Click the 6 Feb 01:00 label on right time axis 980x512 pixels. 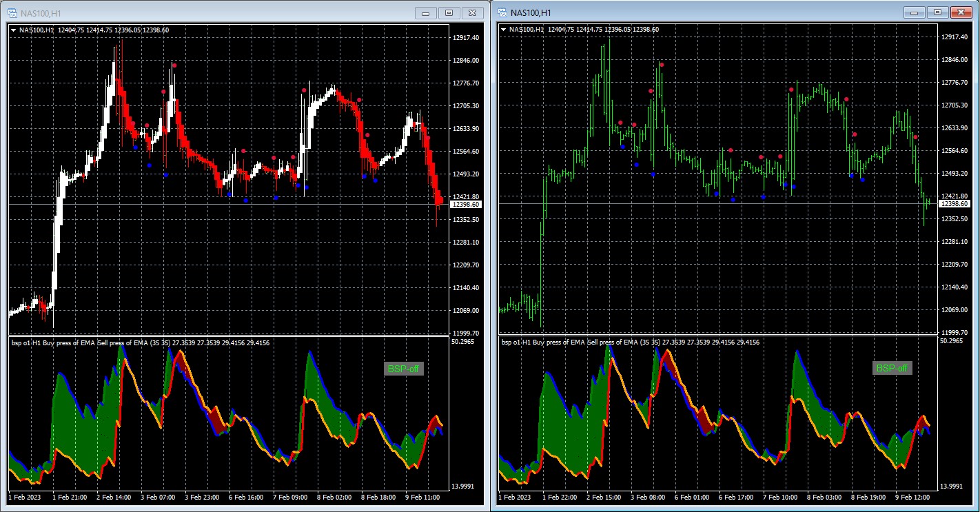tap(691, 497)
